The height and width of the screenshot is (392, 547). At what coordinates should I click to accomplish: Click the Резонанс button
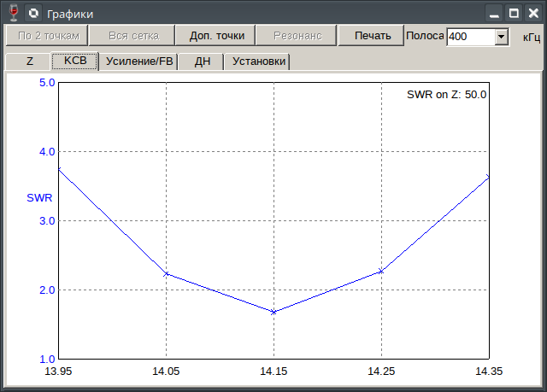tap(297, 36)
